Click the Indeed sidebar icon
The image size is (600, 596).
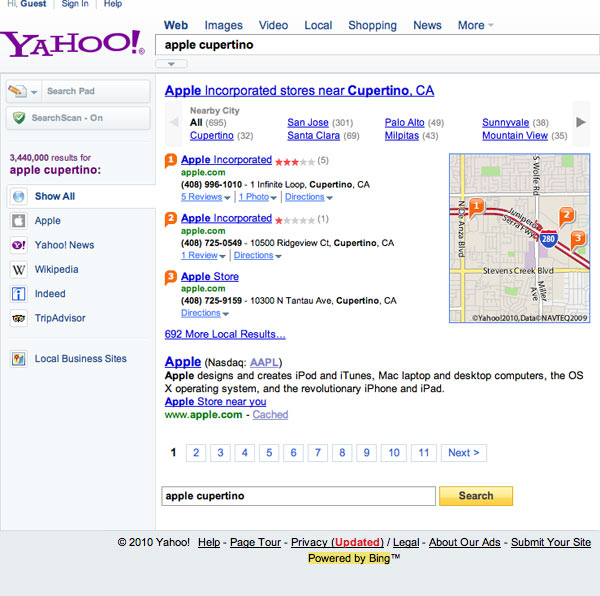pos(18,294)
